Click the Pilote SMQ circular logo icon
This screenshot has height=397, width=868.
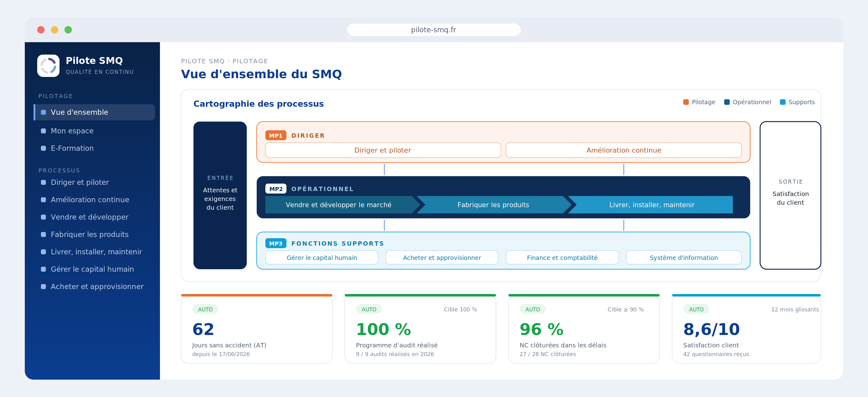point(48,66)
